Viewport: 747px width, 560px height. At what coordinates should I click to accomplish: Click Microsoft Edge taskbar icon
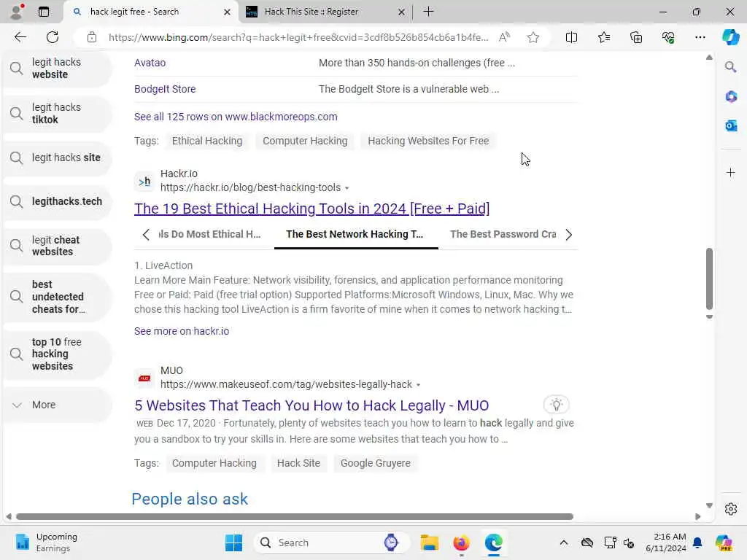point(494,542)
